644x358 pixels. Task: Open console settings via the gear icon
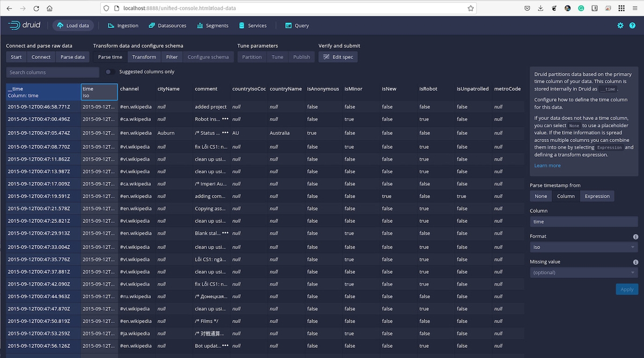(x=620, y=25)
